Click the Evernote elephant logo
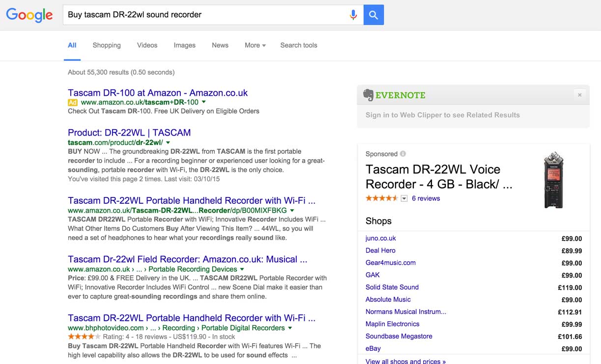This screenshot has width=601, height=364. 368,95
